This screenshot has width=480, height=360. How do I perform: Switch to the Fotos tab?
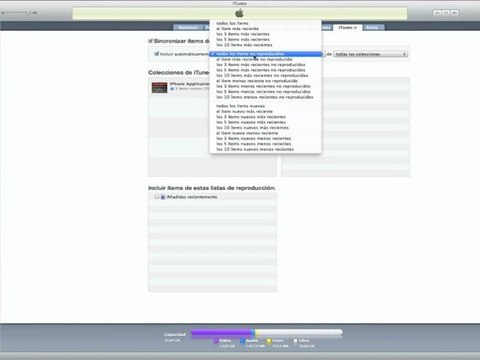point(372,27)
